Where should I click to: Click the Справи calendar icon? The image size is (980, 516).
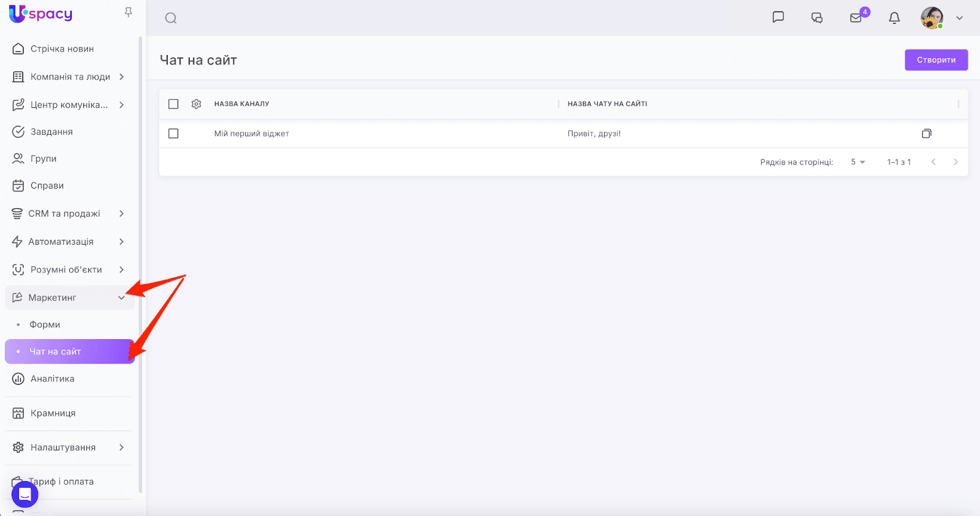(18, 185)
